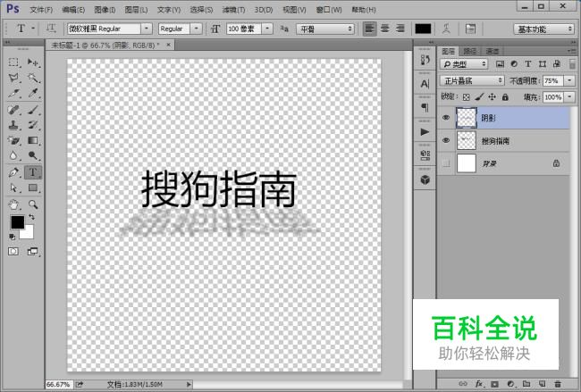Viewport: 581px width, 392px height.
Task: Open the 文件(F) menu
Action: click(x=41, y=10)
